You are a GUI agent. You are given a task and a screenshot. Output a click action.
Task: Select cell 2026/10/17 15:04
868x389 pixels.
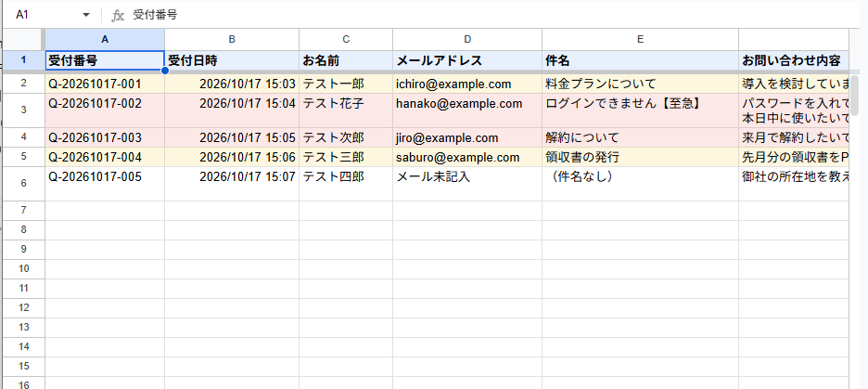tap(232, 110)
